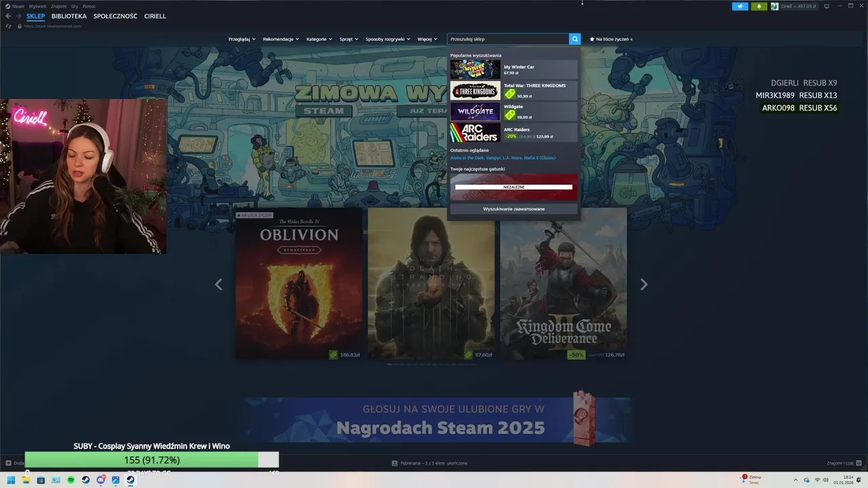Switch to the SKLEP tab
Image resolution: width=868 pixels, height=488 pixels.
[35, 16]
